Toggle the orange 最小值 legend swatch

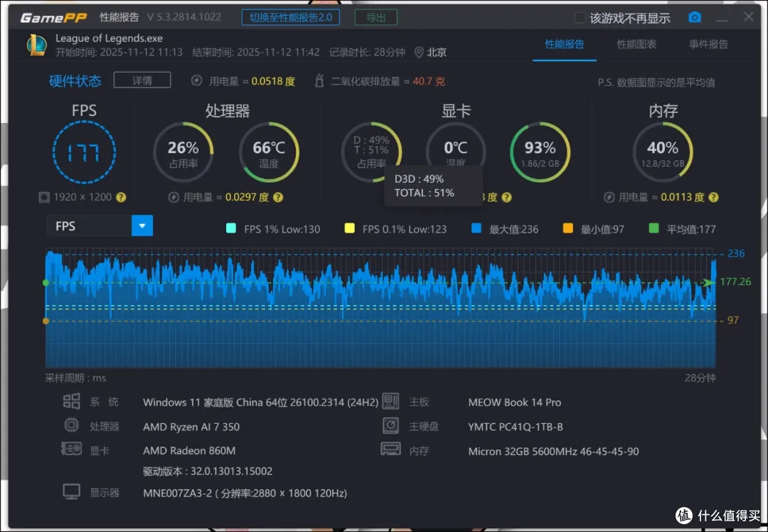tap(567, 228)
